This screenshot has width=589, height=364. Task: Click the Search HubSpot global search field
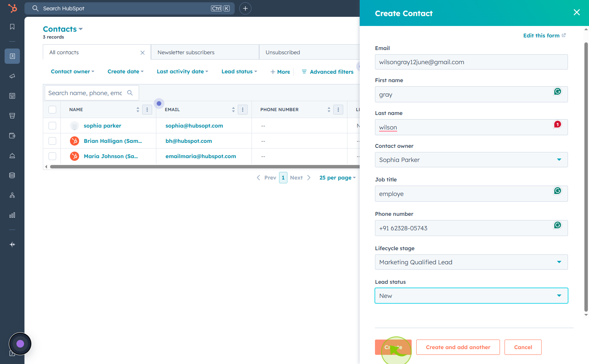pyautogui.click(x=130, y=8)
